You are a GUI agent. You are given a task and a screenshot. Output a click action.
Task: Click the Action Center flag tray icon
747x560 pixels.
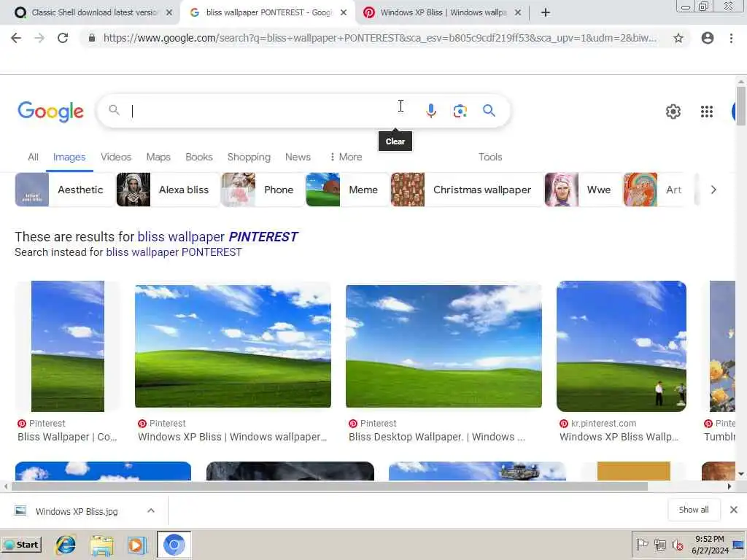[x=642, y=545]
